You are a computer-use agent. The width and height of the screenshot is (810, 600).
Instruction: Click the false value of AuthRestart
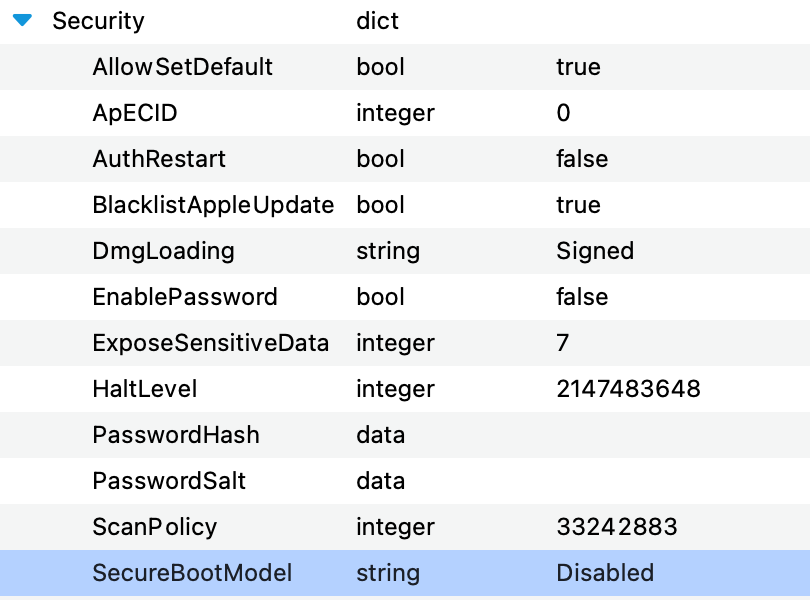coord(582,159)
